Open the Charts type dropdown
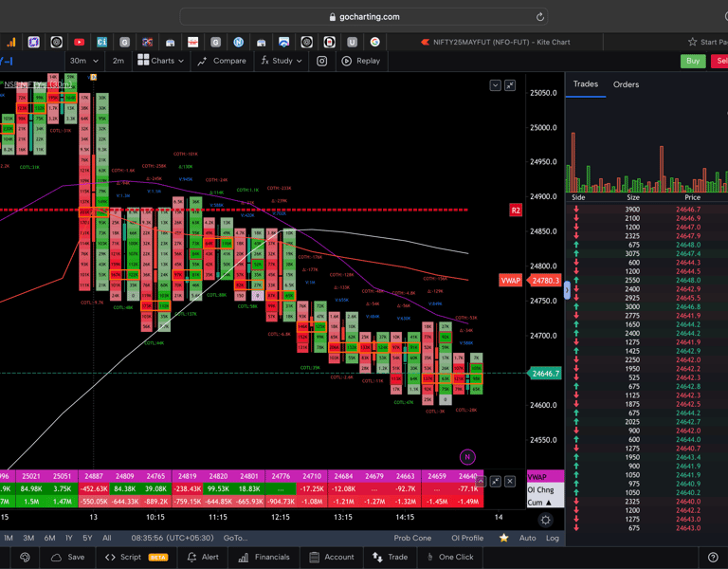Image resolution: width=728 pixels, height=569 pixels. coord(160,61)
